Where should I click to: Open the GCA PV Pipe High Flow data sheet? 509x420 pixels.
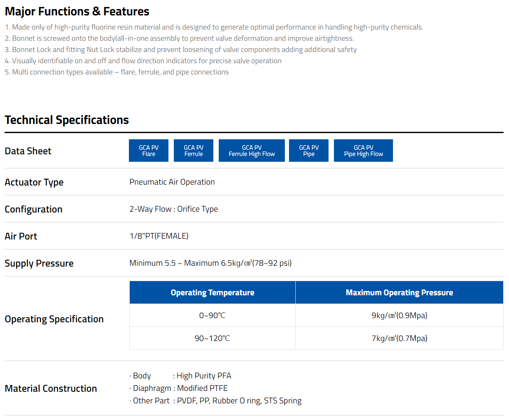(x=363, y=151)
